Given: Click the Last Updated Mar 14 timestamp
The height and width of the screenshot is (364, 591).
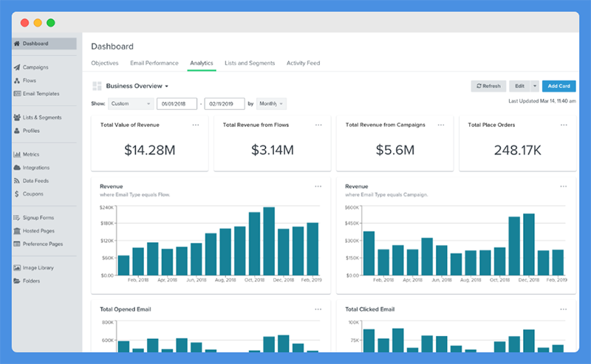Looking at the screenshot, I should [542, 101].
